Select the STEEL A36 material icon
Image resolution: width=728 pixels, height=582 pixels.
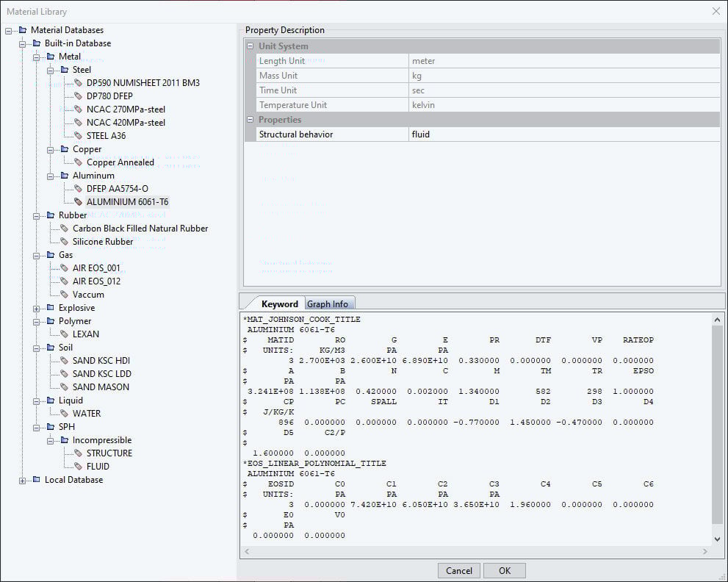[78, 135]
